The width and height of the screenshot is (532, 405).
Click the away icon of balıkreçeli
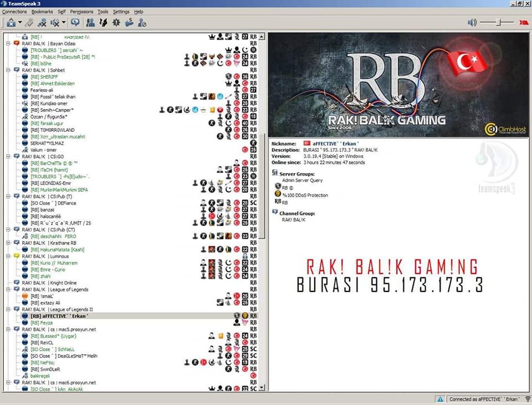pos(25,376)
